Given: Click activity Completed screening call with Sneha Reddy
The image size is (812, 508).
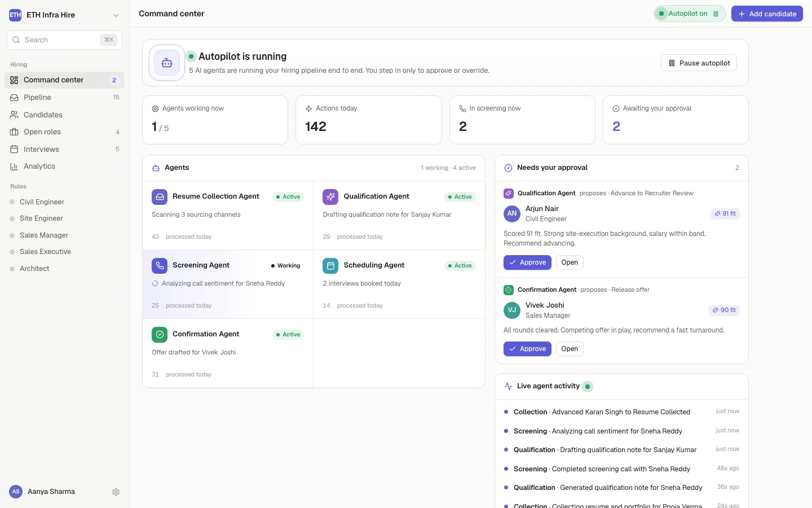Looking at the screenshot, I should [621, 469].
